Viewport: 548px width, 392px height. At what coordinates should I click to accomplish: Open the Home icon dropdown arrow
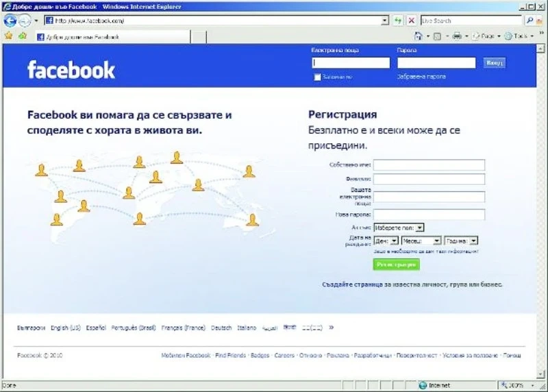pos(427,36)
